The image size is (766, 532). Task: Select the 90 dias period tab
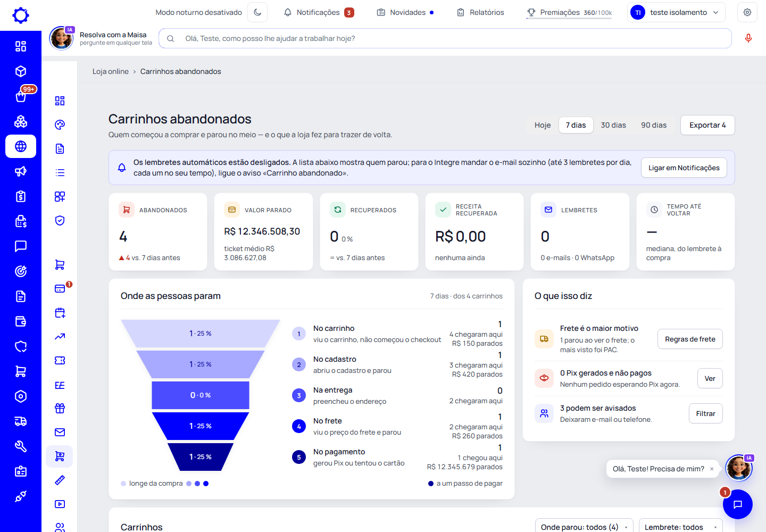click(654, 125)
